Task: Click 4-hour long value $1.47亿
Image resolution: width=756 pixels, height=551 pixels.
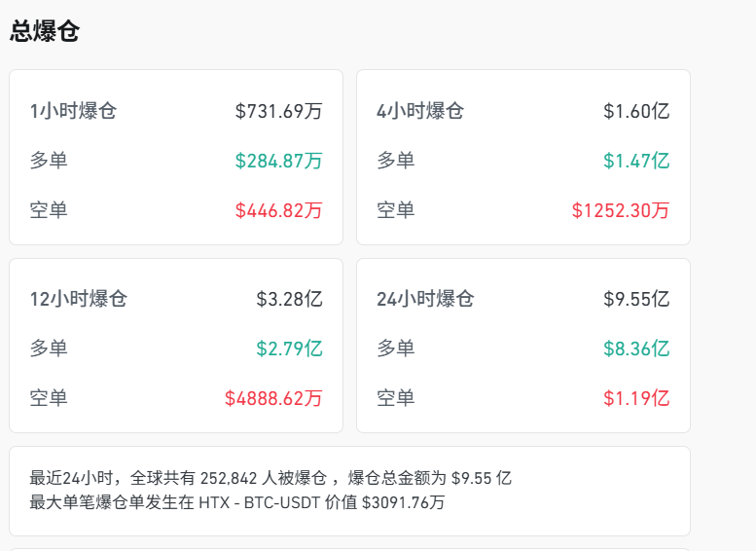Action: point(636,161)
